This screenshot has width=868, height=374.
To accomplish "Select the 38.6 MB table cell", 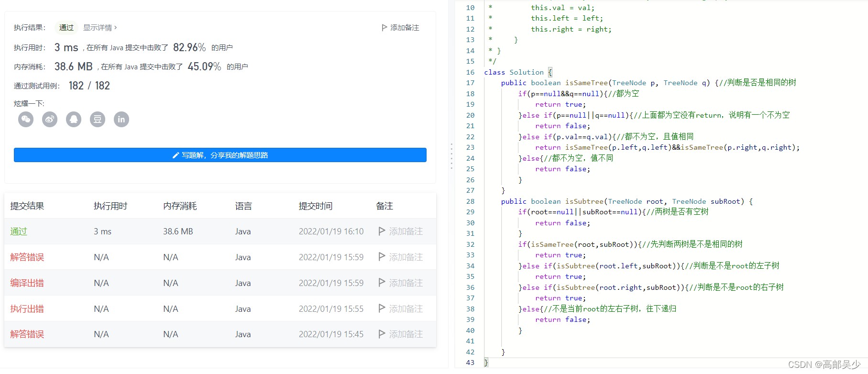I will [178, 231].
